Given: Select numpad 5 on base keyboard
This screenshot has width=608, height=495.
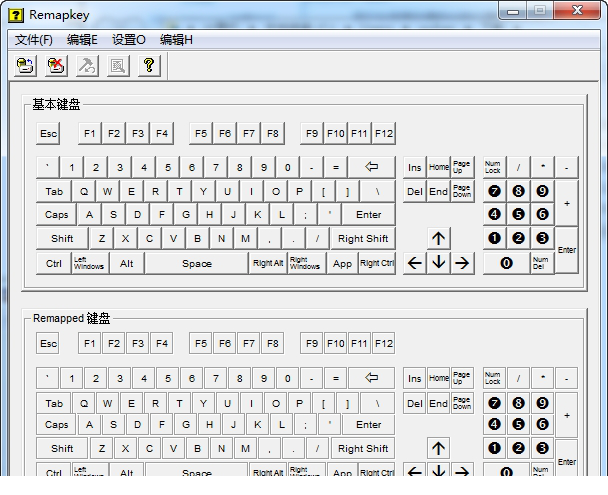Looking at the screenshot, I should pos(518,214).
